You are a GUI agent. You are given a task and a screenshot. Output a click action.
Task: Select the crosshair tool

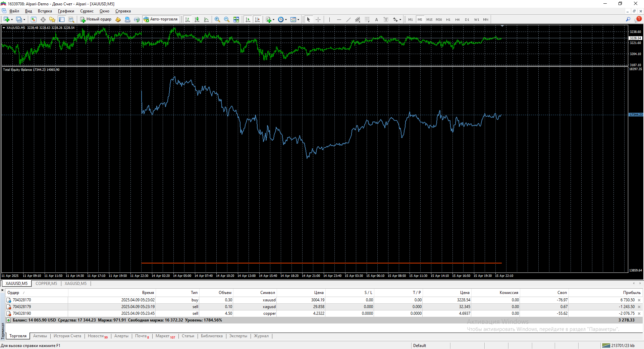pos(318,19)
